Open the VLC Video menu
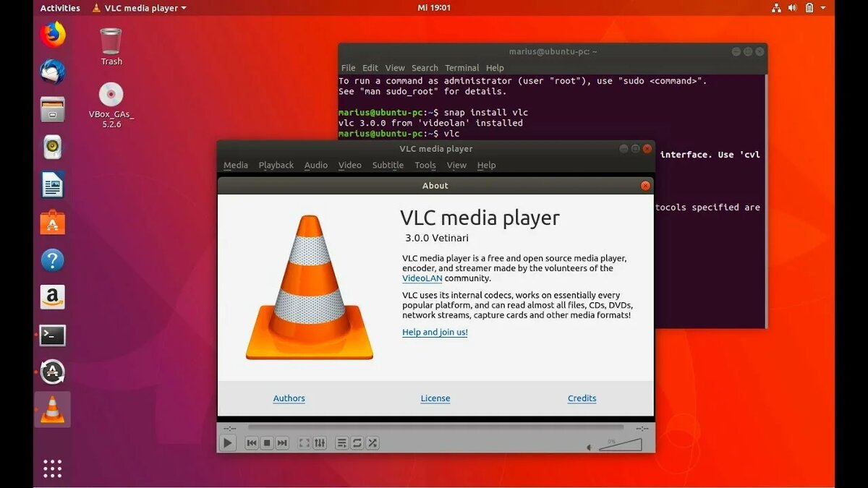The width and height of the screenshot is (868, 488). [350, 165]
